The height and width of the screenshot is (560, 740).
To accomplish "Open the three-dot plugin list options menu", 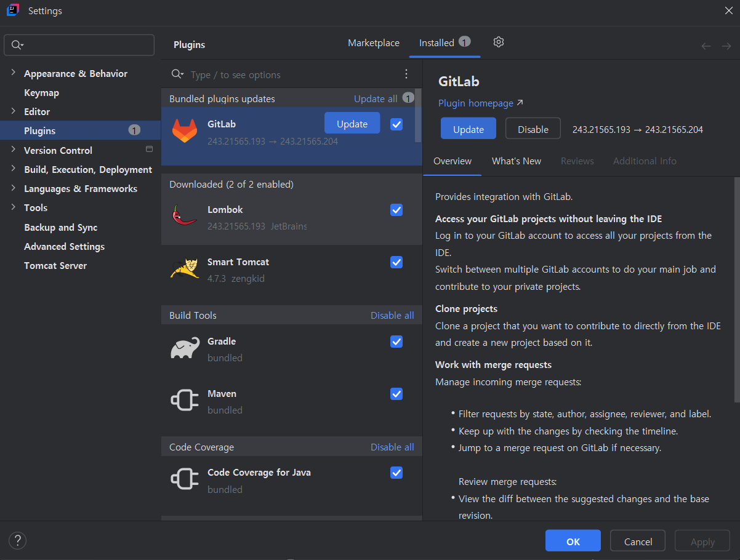I will pyautogui.click(x=406, y=74).
